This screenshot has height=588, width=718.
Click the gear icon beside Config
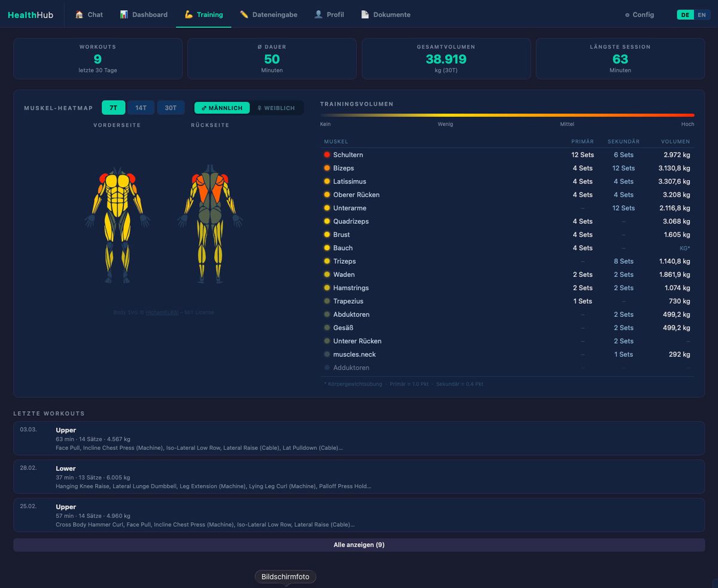627,15
